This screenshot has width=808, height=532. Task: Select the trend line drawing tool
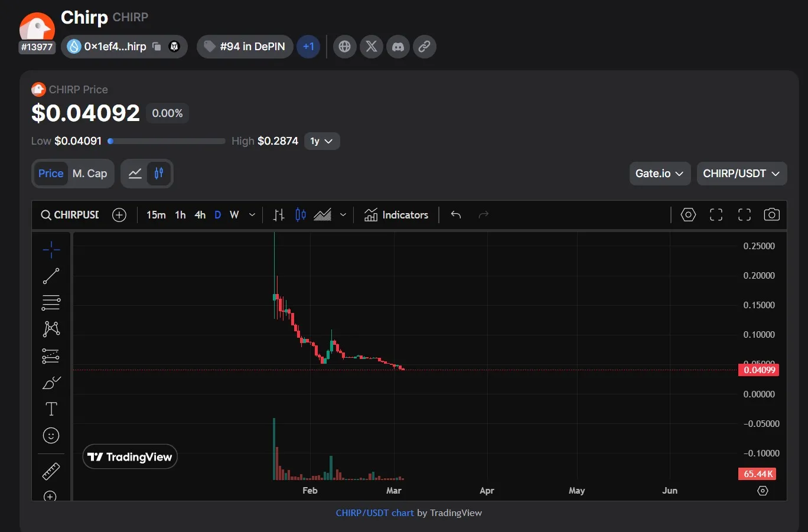click(x=51, y=276)
